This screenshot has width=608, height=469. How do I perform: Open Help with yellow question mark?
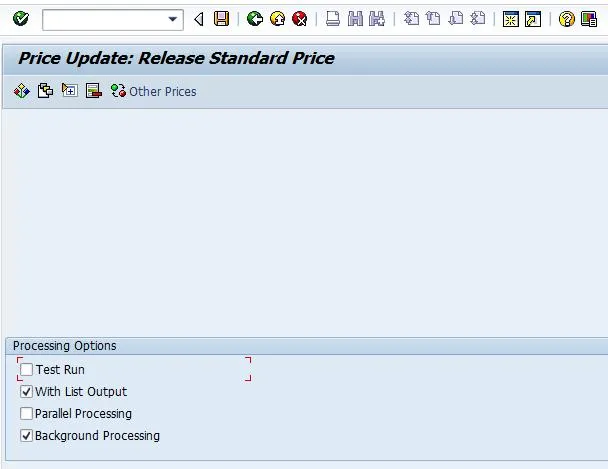tap(567, 19)
